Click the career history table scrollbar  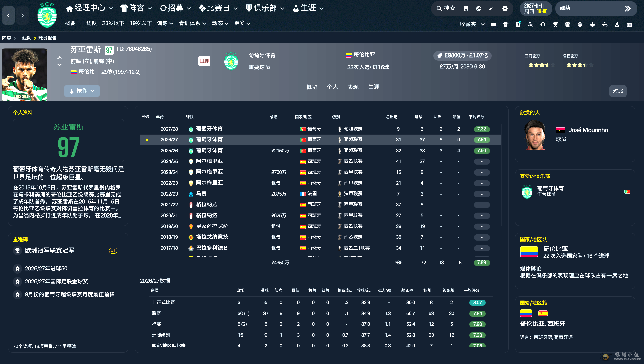501,176
